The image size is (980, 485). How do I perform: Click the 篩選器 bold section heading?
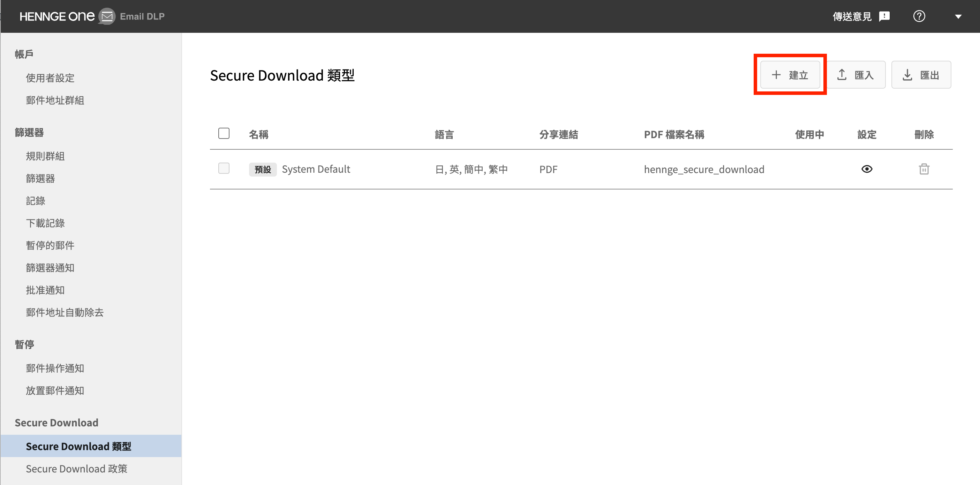(29, 133)
